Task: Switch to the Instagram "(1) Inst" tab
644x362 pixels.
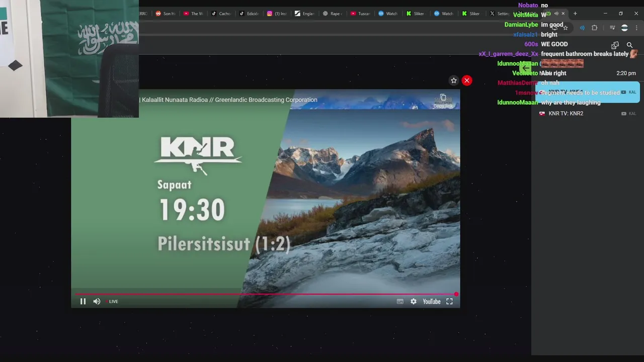Action: click(x=277, y=14)
